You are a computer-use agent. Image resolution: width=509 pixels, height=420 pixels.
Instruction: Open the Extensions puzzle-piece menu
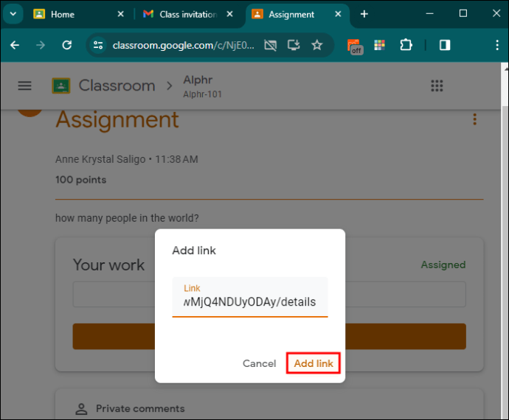point(406,45)
